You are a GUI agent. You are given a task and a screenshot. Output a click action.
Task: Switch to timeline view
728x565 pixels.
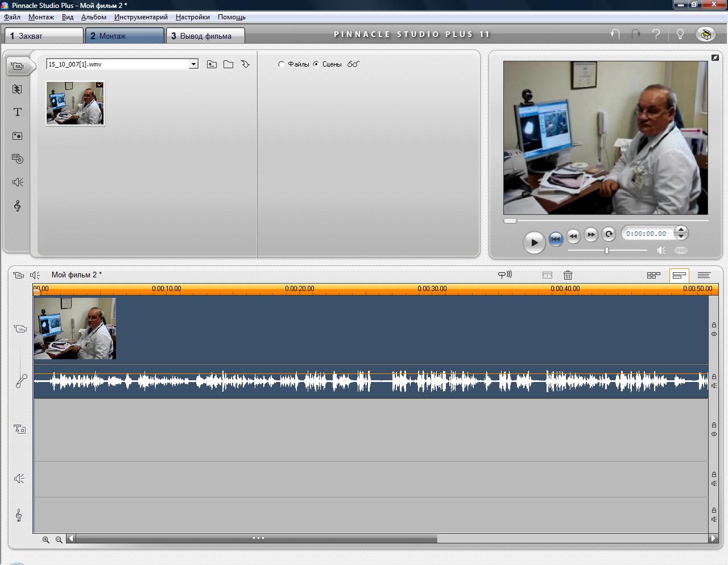679,275
